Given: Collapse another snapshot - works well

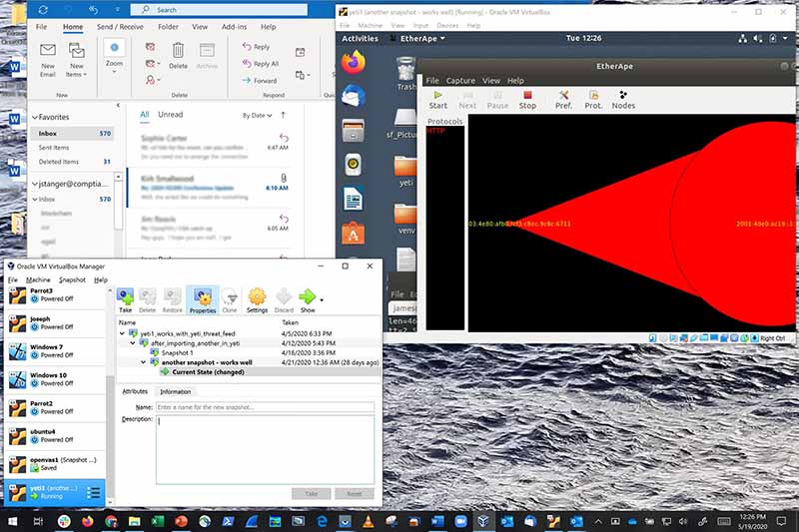Looking at the screenshot, I should pos(143,362).
